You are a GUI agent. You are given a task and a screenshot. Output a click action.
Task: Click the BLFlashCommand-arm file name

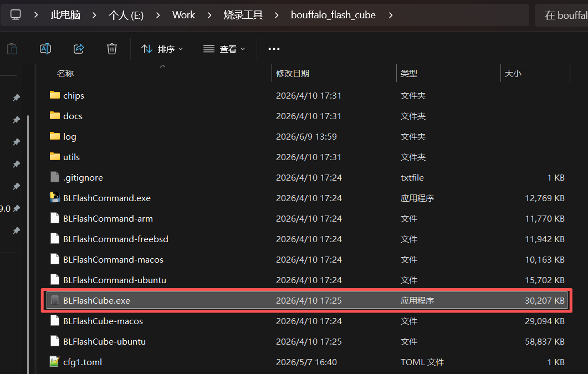click(108, 218)
